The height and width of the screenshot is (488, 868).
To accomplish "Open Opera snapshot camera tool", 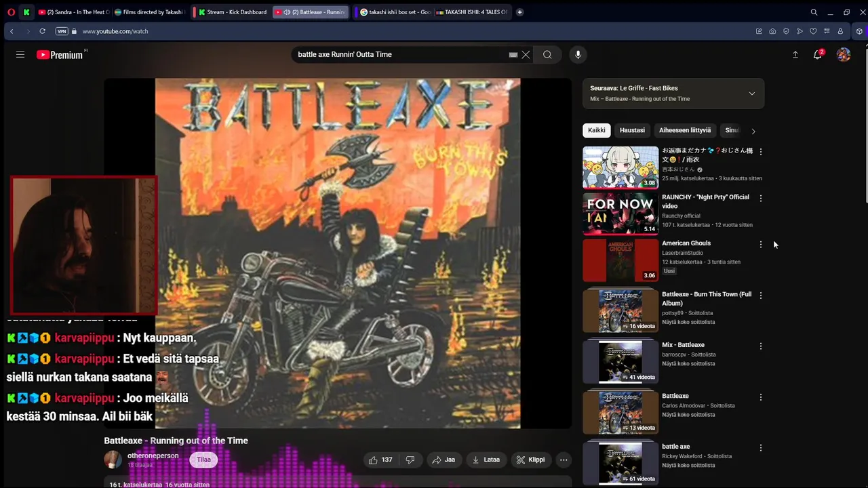I will tap(772, 31).
